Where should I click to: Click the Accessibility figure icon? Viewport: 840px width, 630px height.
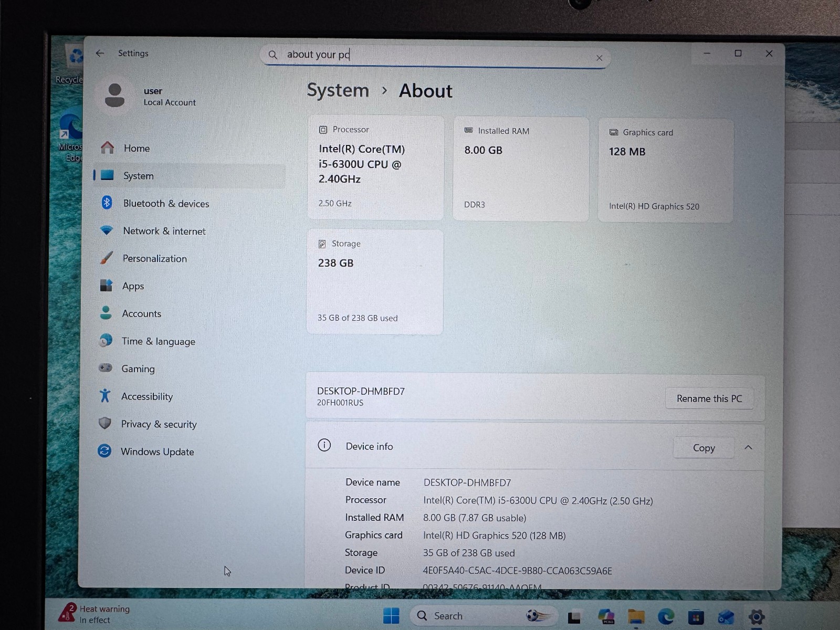point(105,396)
